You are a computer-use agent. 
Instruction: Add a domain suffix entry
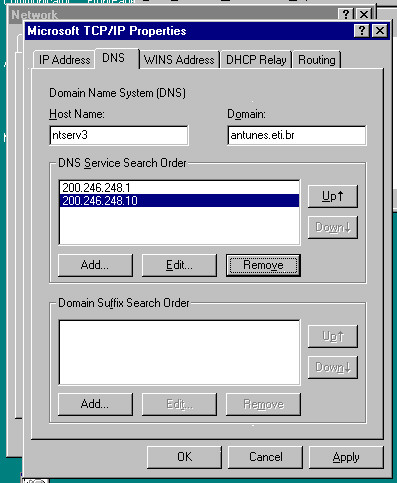[x=95, y=404]
